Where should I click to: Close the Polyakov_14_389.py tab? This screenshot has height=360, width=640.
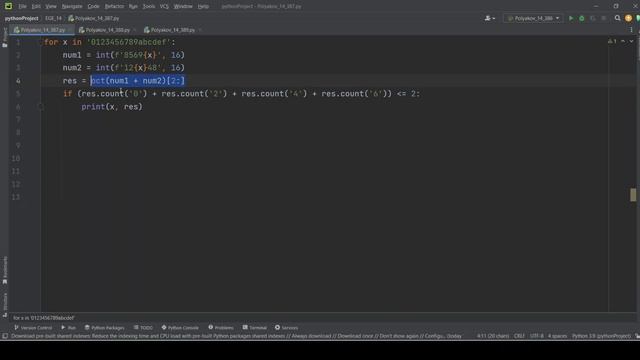point(200,30)
